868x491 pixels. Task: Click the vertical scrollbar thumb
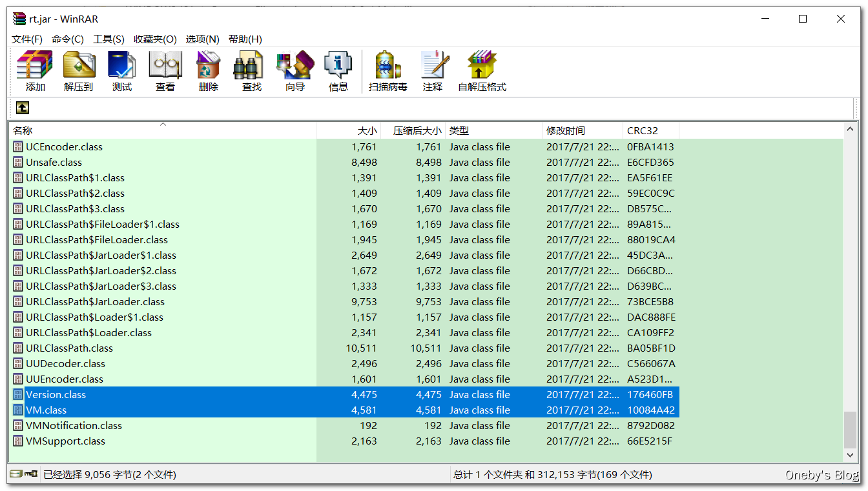tap(851, 428)
